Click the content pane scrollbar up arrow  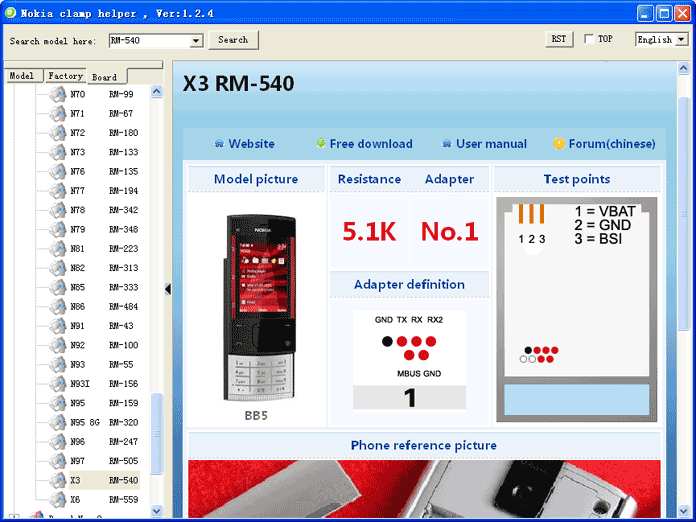click(683, 68)
